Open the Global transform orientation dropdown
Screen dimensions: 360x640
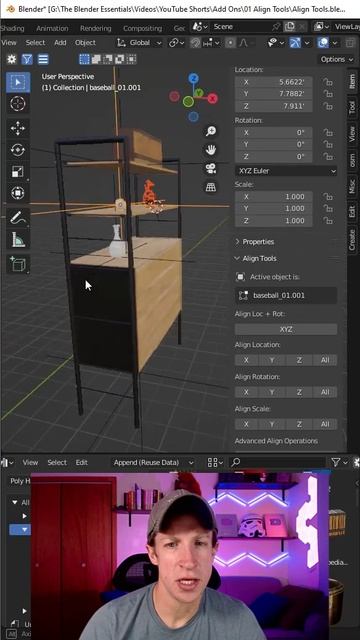(139, 42)
